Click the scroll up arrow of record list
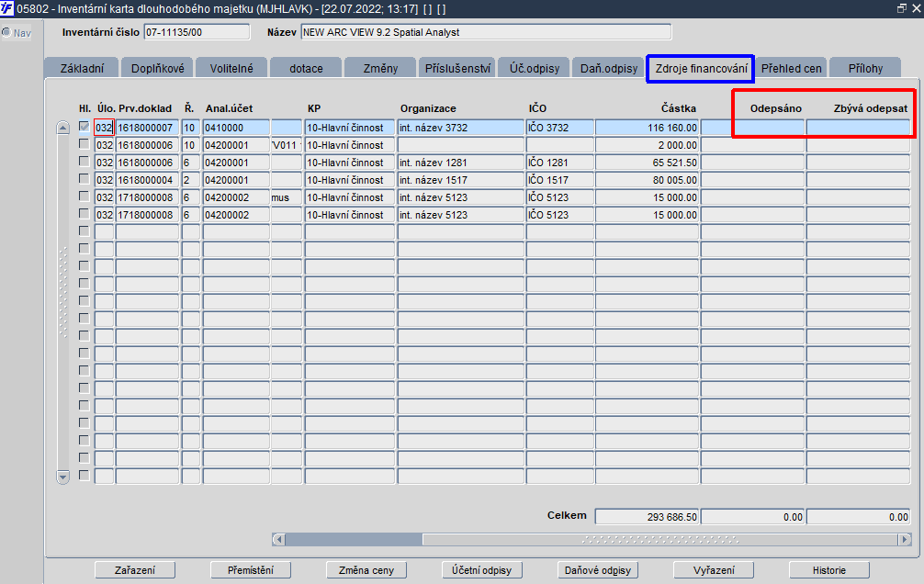This screenshot has width=924, height=584. pos(63,128)
